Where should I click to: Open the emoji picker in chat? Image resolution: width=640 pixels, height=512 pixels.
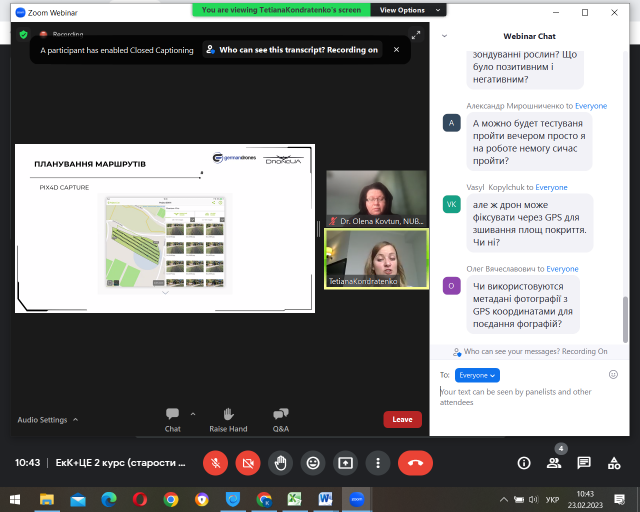click(613, 374)
